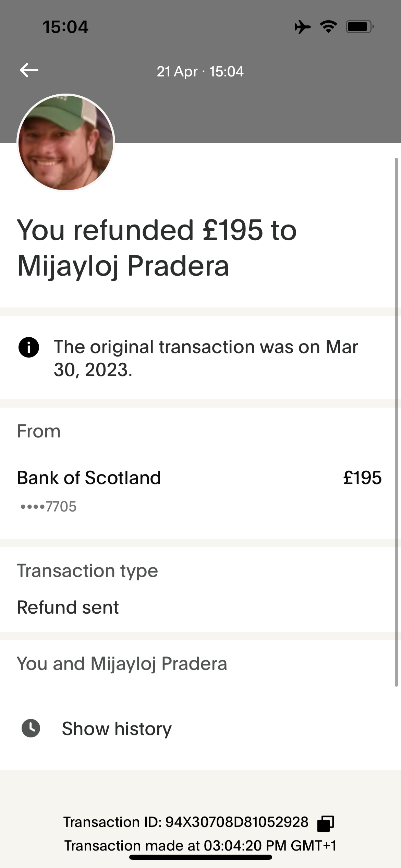Tap the Transaction ID text

[186, 822]
